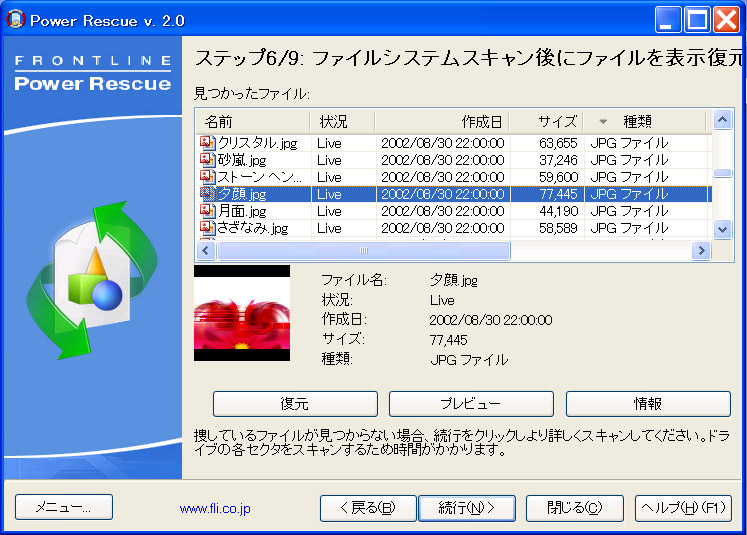This screenshot has height=535, width=747.
Task: Click the horizontal scroll left arrow
Action: (x=206, y=251)
